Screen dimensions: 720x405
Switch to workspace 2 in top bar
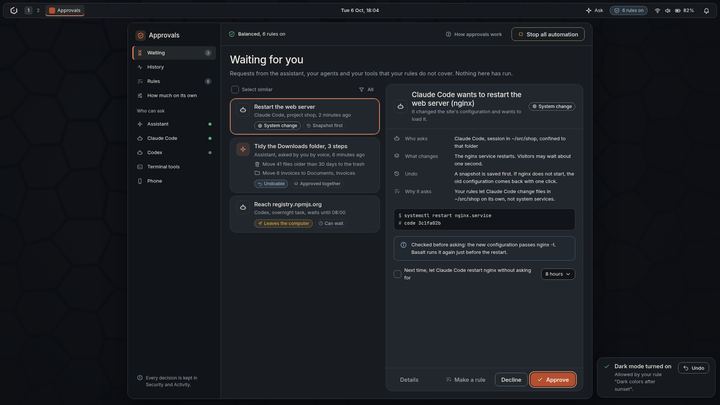pyautogui.click(x=38, y=10)
